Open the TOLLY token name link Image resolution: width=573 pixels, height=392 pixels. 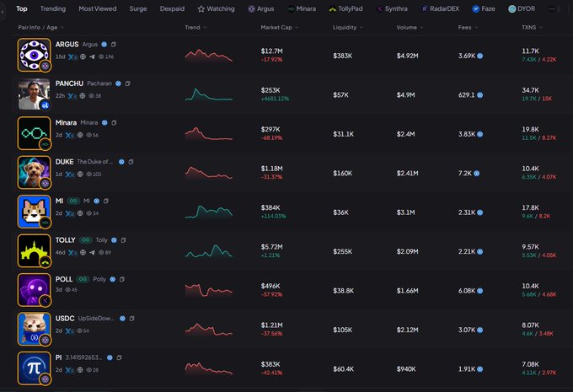pyautogui.click(x=65, y=240)
